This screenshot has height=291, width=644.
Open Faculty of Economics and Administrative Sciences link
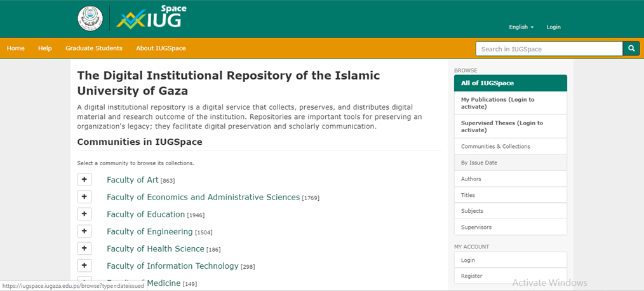point(203,197)
